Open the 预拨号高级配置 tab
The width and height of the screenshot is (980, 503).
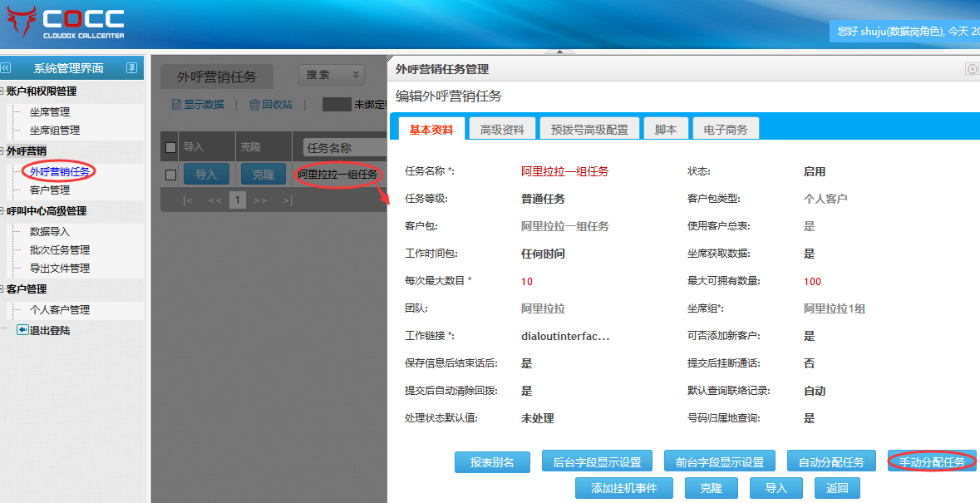coord(589,130)
